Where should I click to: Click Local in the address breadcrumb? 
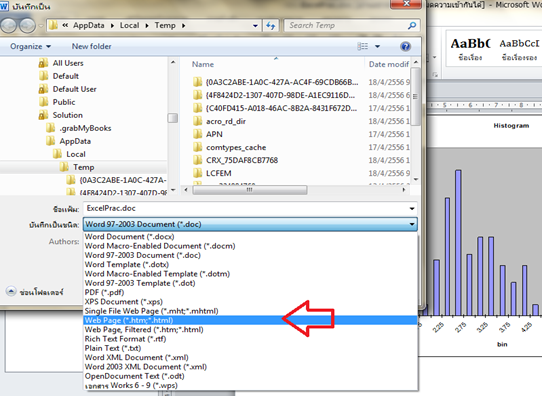click(x=129, y=25)
